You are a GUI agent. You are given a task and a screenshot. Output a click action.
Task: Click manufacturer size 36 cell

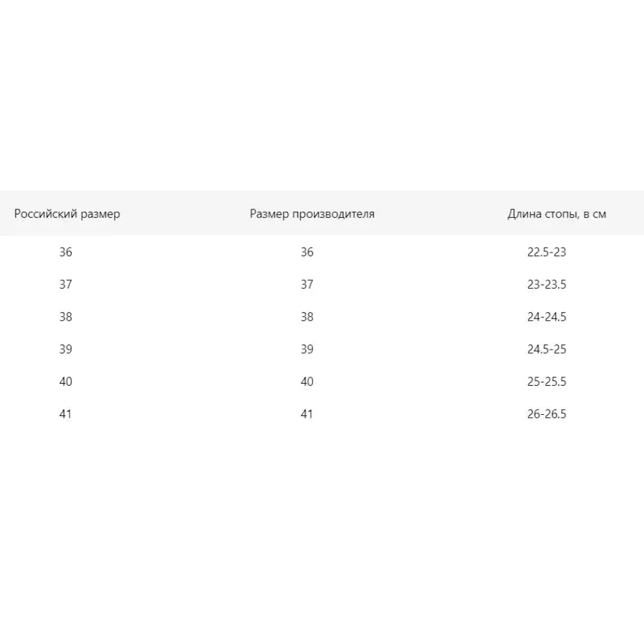tap(307, 252)
